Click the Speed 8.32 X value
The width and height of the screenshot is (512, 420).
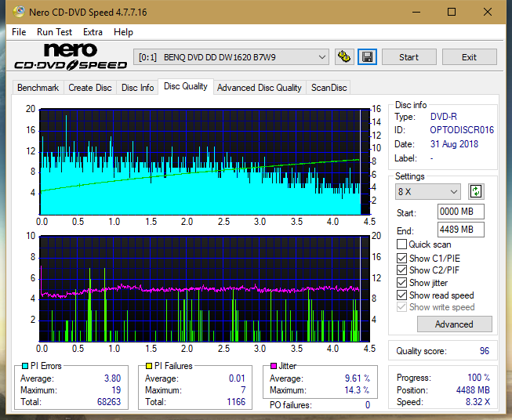pyautogui.click(x=478, y=402)
